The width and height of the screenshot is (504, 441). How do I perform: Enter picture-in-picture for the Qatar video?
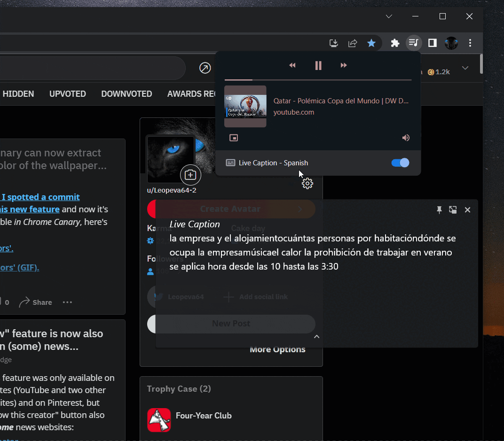tap(234, 138)
